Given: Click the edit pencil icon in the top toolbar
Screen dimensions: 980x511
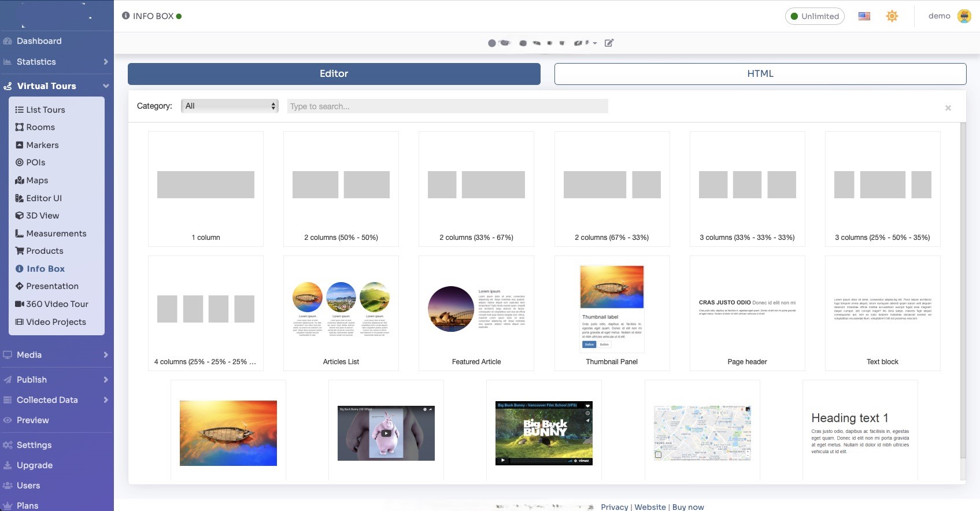Looking at the screenshot, I should pyautogui.click(x=609, y=43).
